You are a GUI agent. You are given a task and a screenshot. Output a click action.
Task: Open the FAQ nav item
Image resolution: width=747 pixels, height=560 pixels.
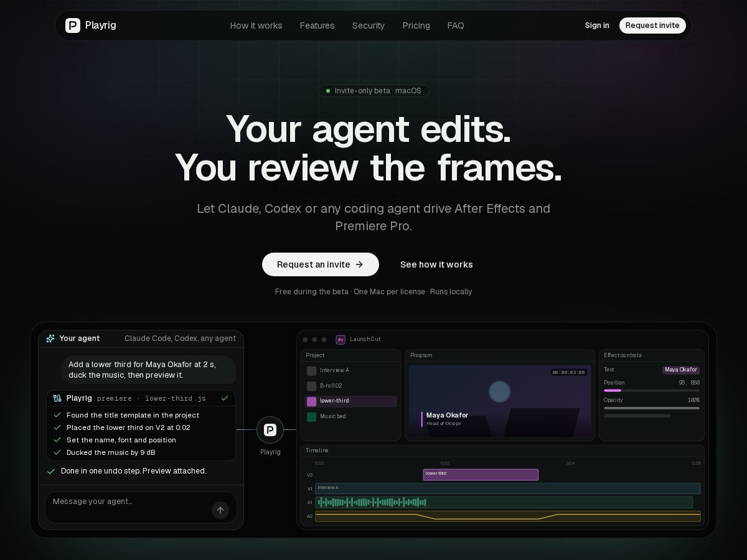(x=456, y=26)
